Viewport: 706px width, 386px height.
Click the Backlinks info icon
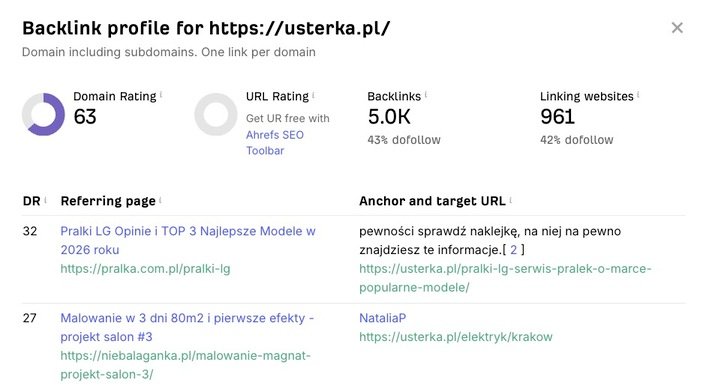[425, 95]
